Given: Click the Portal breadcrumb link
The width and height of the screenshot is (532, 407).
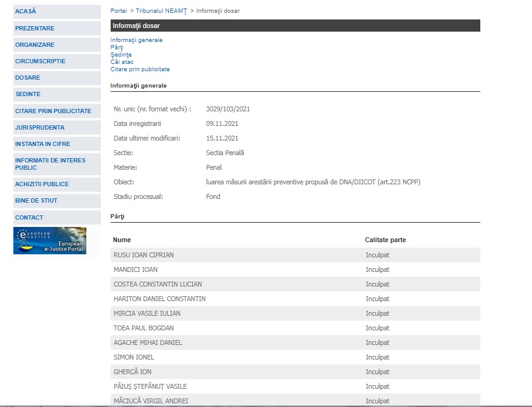Looking at the screenshot, I should [x=119, y=11].
